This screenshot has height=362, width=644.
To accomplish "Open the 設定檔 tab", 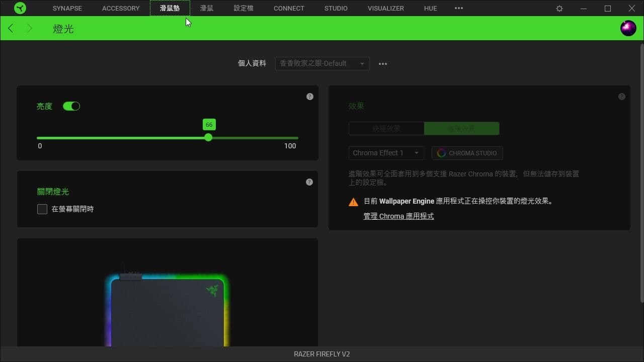I will tap(244, 9).
